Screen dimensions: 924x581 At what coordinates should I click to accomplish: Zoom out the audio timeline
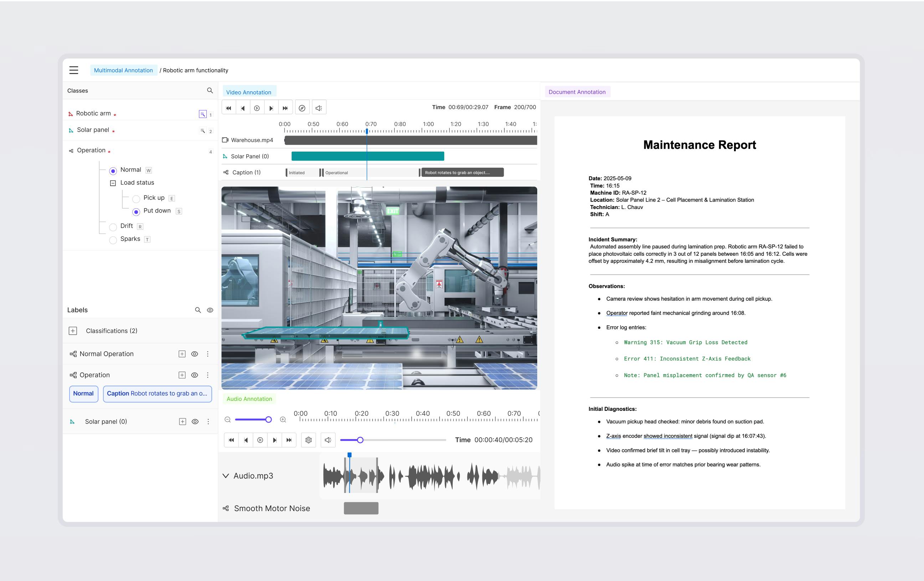[227, 419]
